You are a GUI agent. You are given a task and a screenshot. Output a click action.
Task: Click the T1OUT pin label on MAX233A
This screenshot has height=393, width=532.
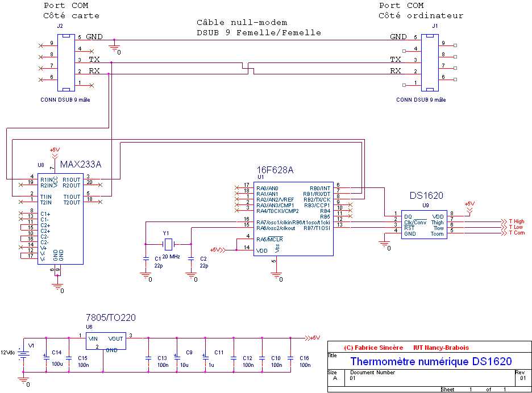click(72, 196)
